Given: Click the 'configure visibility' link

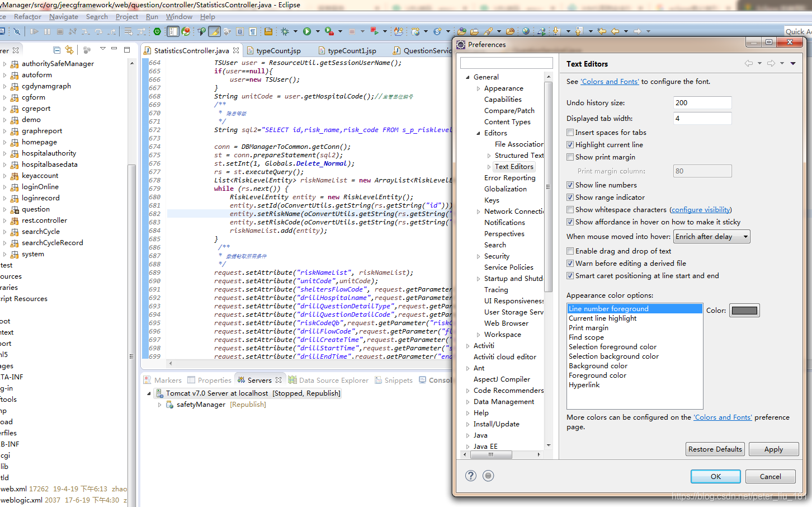Looking at the screenshot, I should [x=701, y=210].
